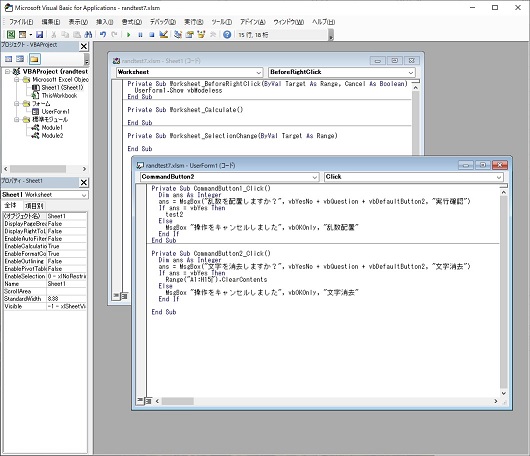This screenshot has height=456, width=530.
Task: Click the Paste toolbar icon
Action: [x=77, y=34]
